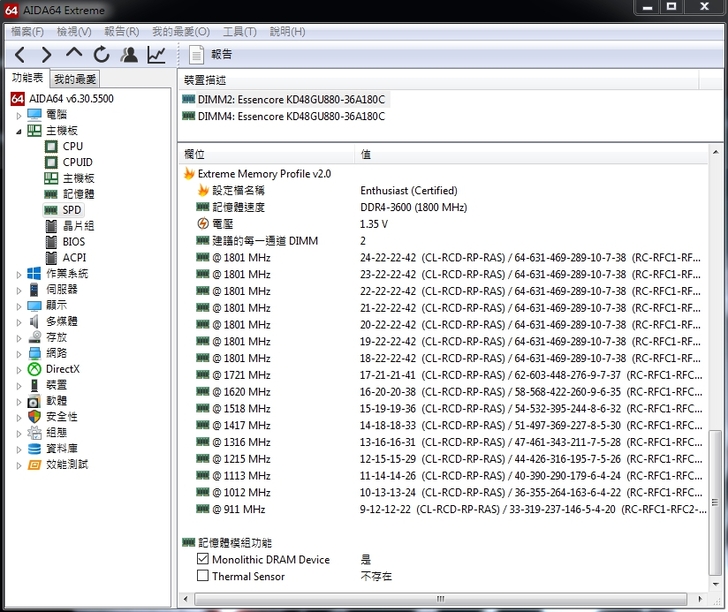Switch to the 我的最愛 sidebar tab

(75, 79)
